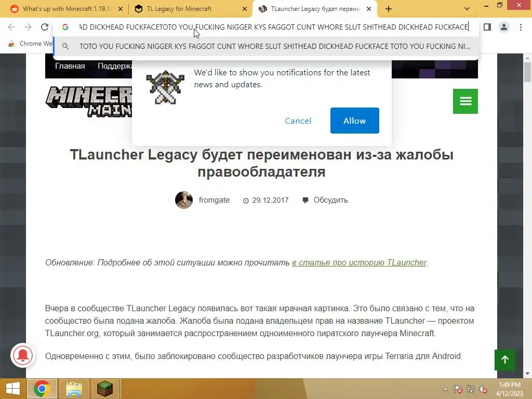
Task: Expand the green hamburger site menu
Action: click(x=465, y=101)
